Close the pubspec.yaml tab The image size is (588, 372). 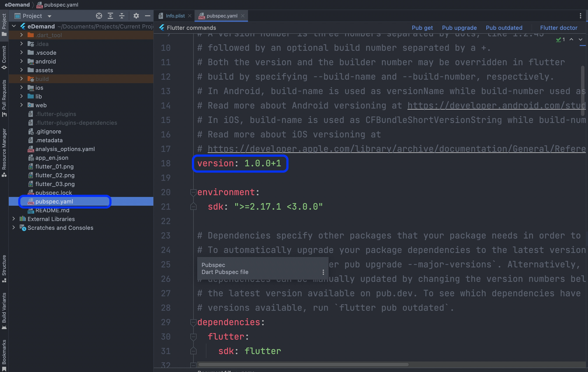pos(243,16)
